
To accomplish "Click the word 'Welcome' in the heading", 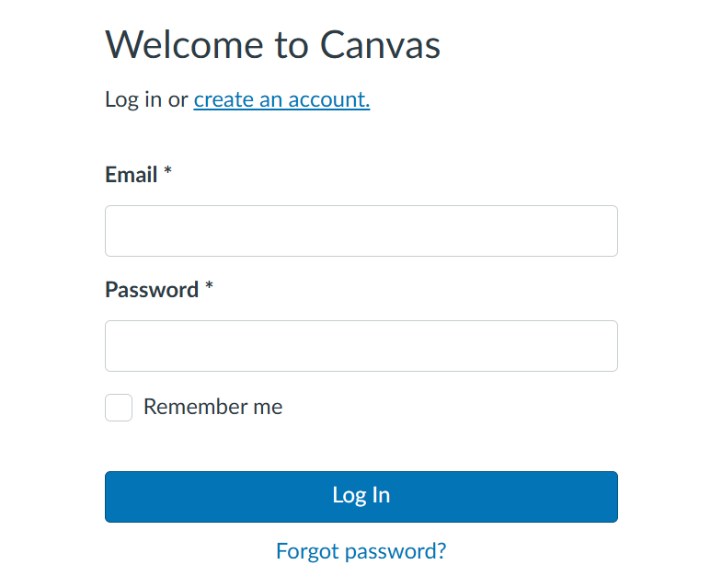I will point(184,45).
